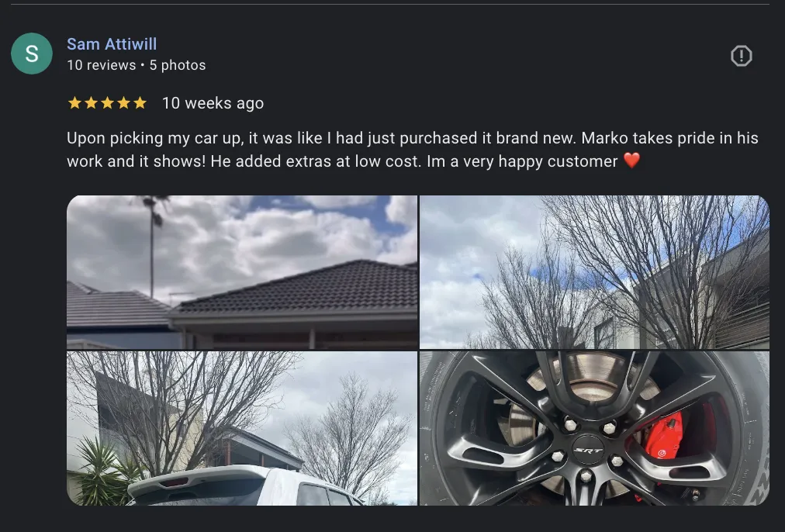Click the green S profile avatar

(32, 54)
